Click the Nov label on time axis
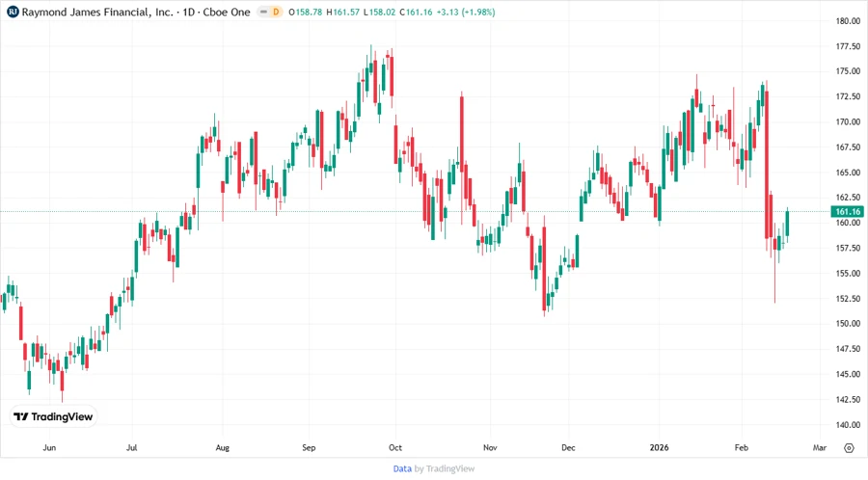 tap(490, 447)
